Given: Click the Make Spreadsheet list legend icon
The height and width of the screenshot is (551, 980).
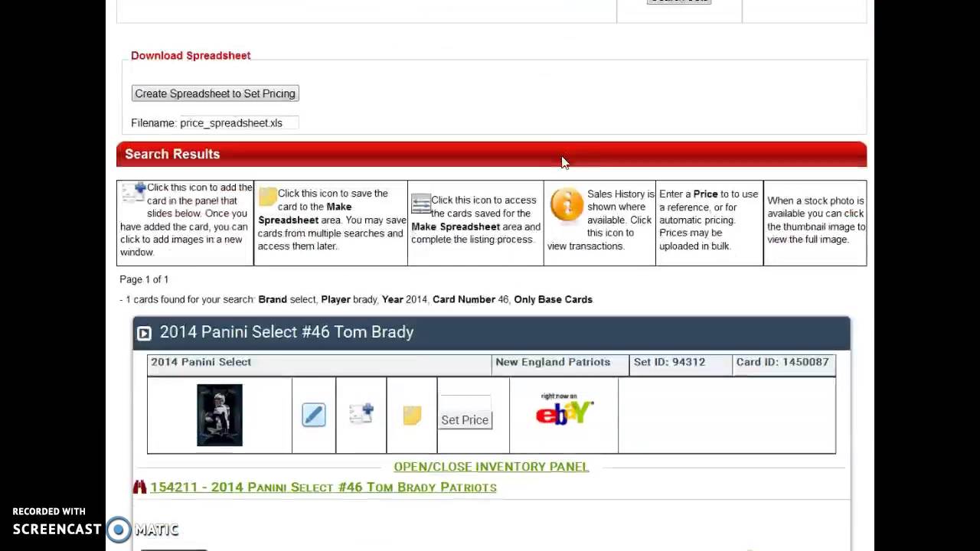Looking at the screenshot, I should tap(421, 204).
